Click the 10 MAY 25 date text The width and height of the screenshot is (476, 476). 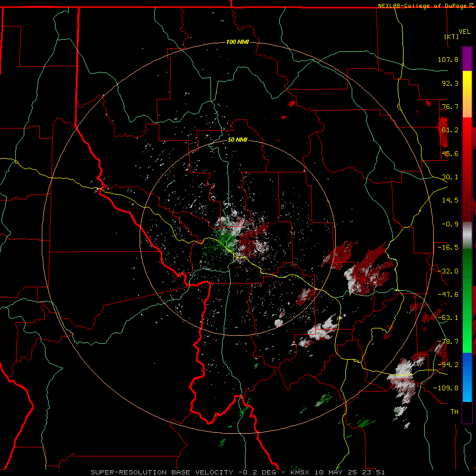pos(335,472)
